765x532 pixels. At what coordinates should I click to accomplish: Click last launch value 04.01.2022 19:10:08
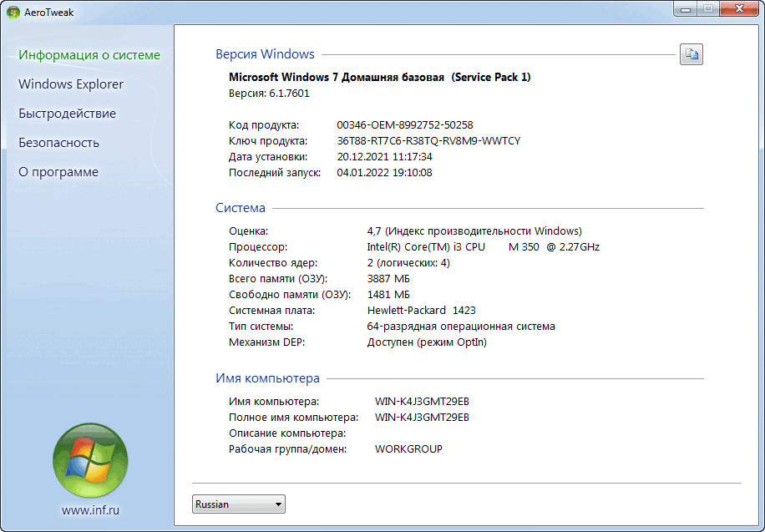[x=384, y=172]
